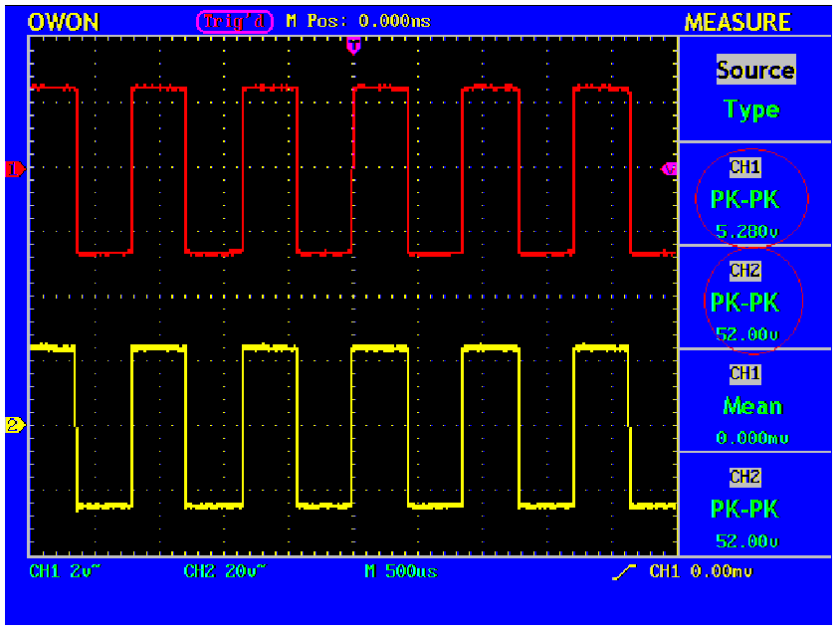Open the bottom CH2 PK-PK measurement item

pyautogui.click(x=754, y=504)
